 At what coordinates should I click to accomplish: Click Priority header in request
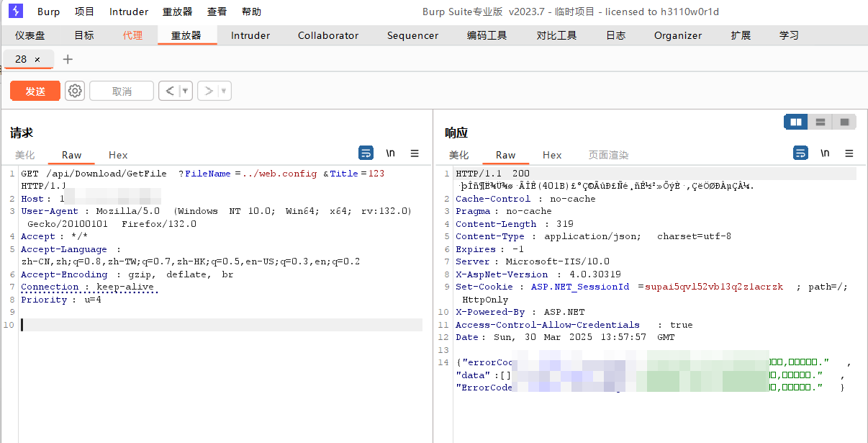[44, 300]
